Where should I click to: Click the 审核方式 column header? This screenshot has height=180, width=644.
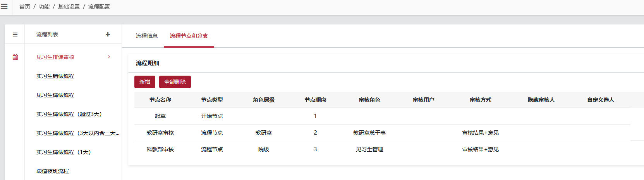481,100
